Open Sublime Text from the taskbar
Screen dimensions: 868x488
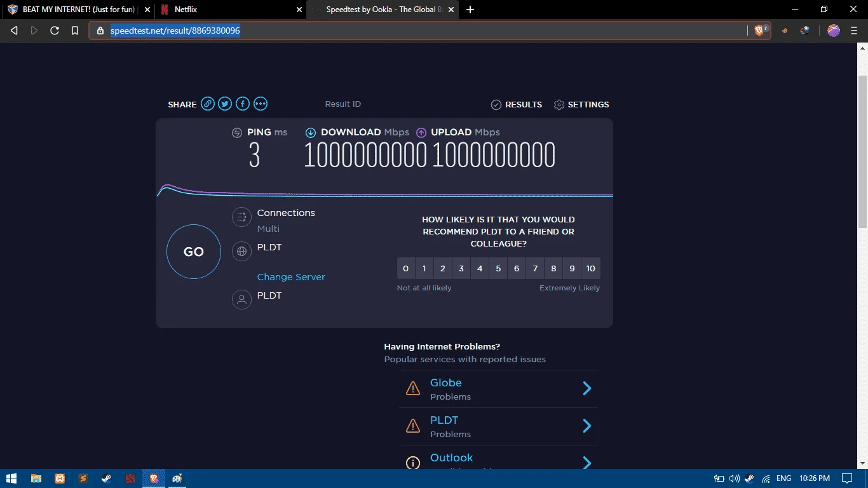pos(83,478)
